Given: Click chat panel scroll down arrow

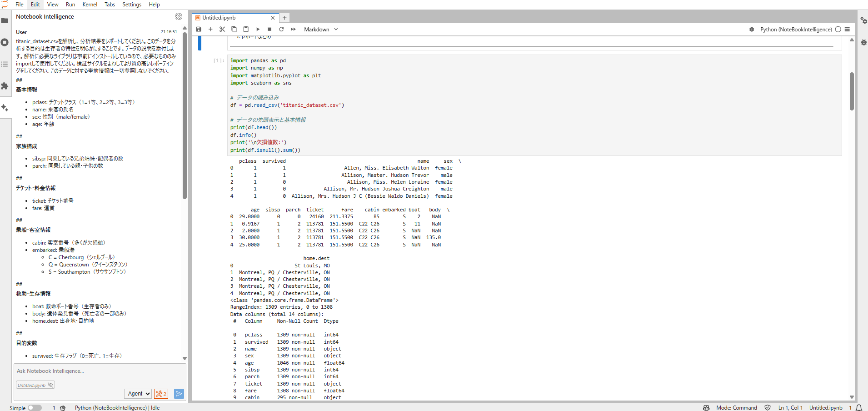Looking at the screenshot, I should [185, 358].
